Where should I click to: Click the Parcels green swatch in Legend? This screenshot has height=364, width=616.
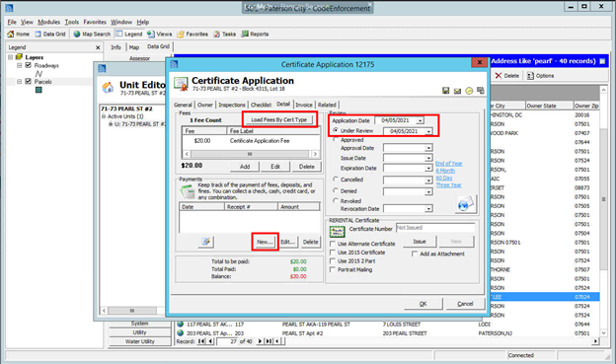pos(38,90)
